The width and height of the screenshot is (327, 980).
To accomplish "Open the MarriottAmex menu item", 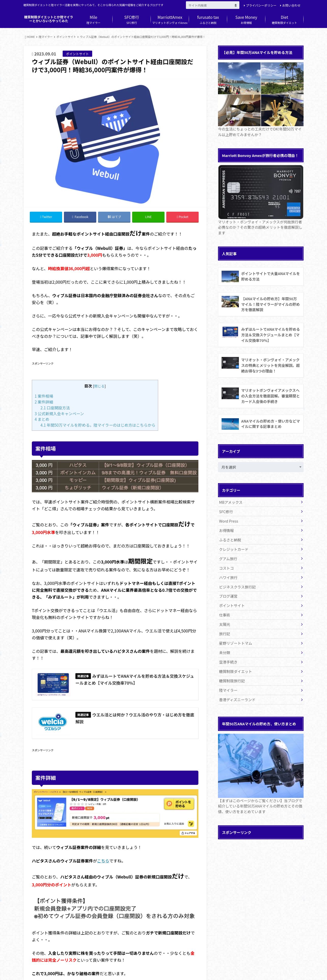I will tap(170, 20).
